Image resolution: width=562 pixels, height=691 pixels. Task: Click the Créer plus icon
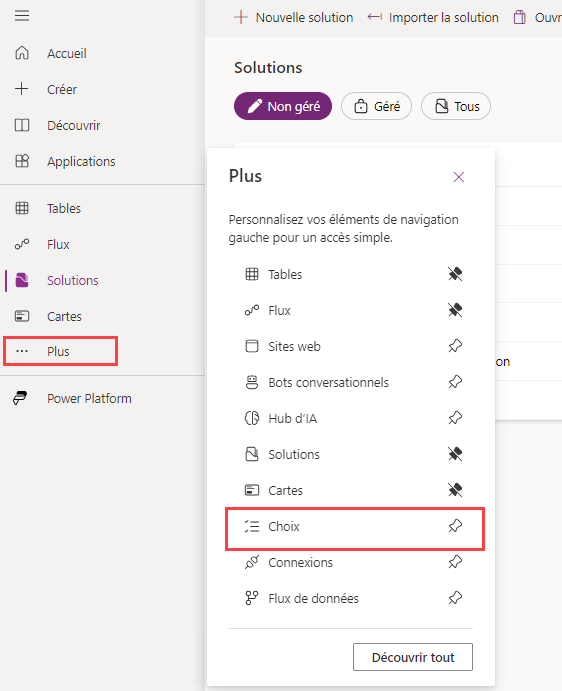[22, 89]
